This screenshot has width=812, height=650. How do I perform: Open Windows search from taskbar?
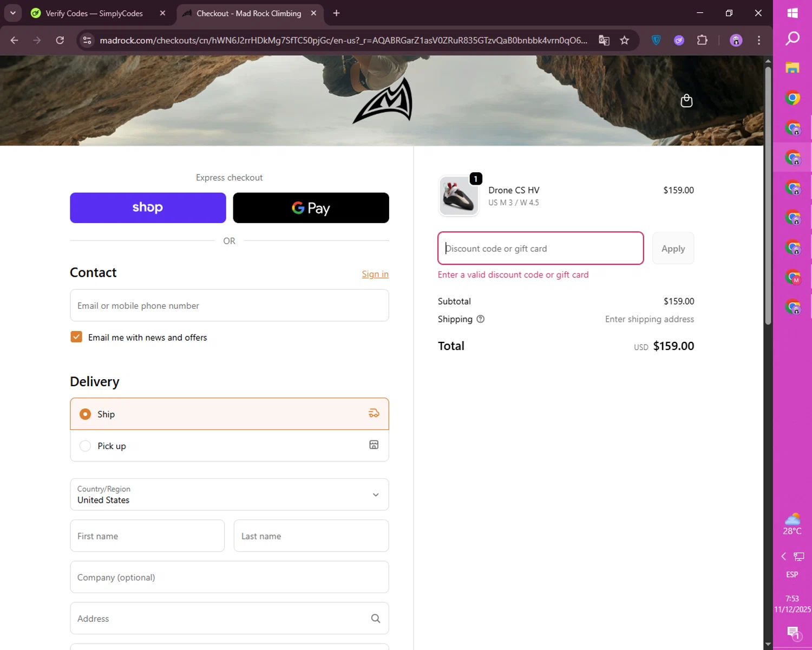pyautogui.click(x=793, y=38)
